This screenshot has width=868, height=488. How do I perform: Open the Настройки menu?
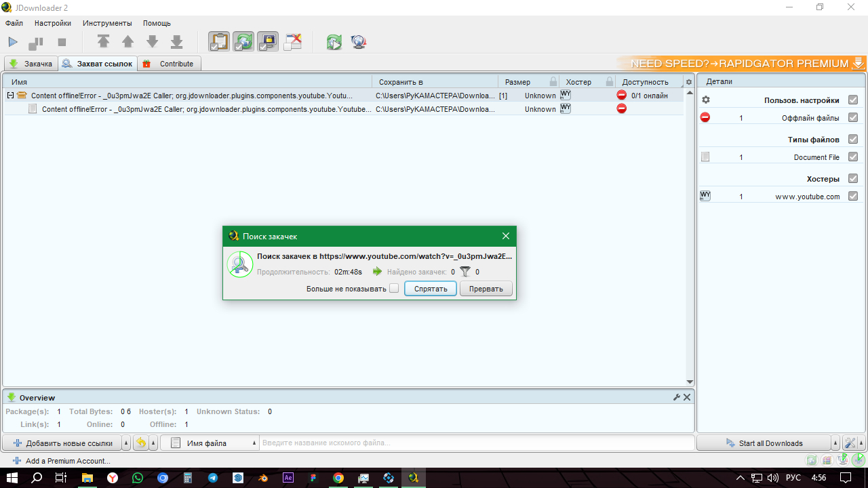point(53,23)
